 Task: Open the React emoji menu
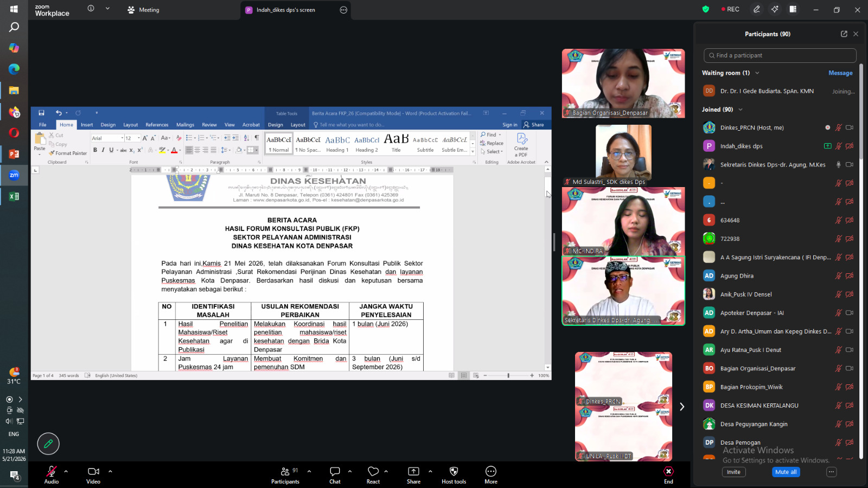click(373, 471)
